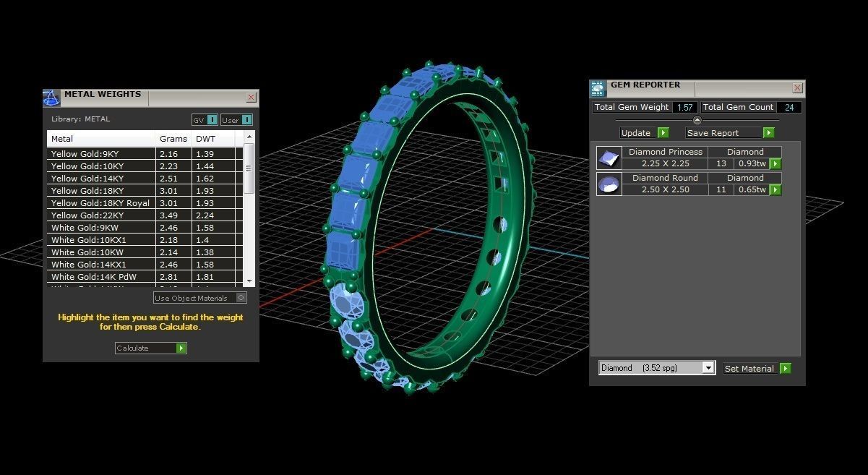The width and height of the screenshot is (868, 475).
Task: Click the DWT column header
Action: click(213, 139)
